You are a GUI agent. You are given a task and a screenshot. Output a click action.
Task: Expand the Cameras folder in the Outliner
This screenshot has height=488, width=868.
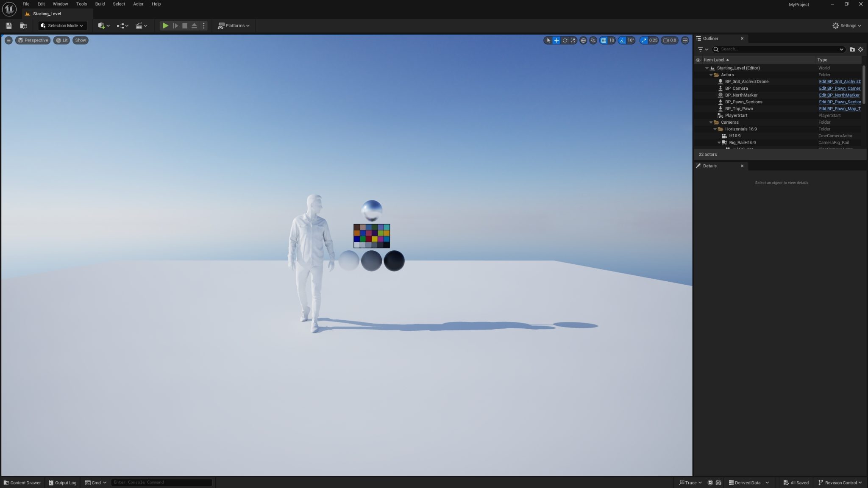(x=712, y=122)
